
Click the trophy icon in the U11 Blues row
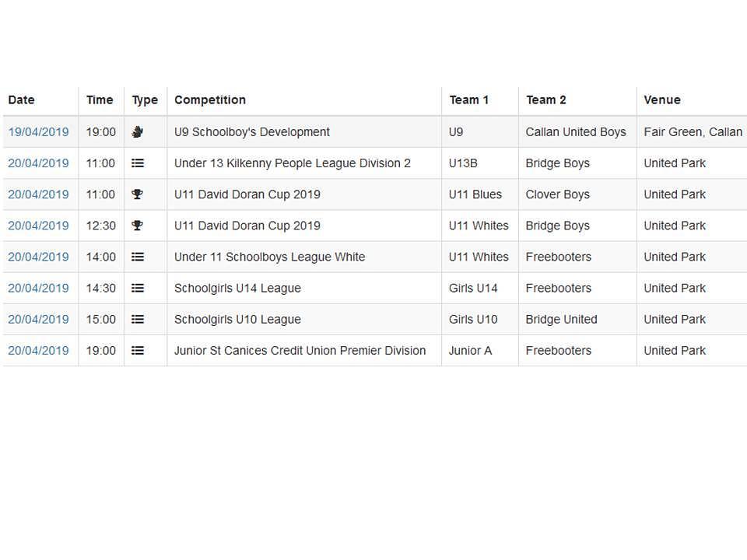(x=137, y=194)
